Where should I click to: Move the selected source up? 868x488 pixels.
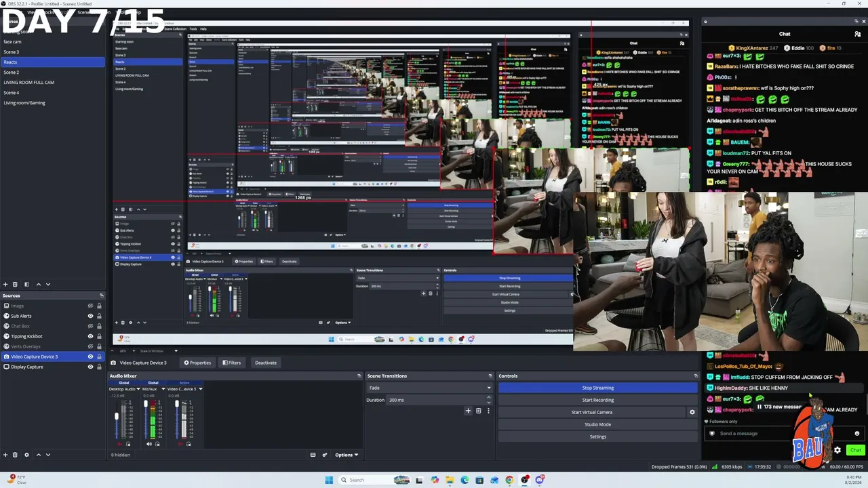(38, 455)
